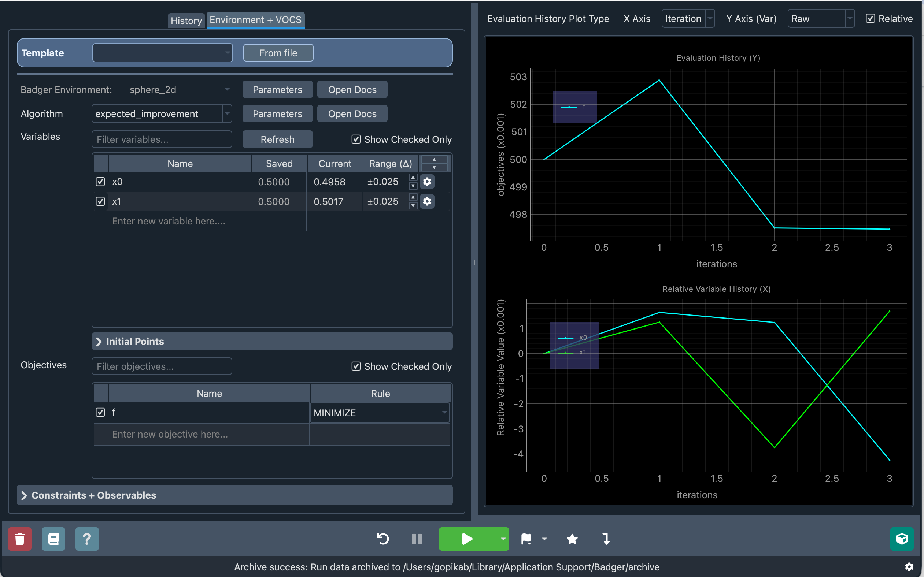
Task: Click the Filter variables input field
Action: pos(162,139)
